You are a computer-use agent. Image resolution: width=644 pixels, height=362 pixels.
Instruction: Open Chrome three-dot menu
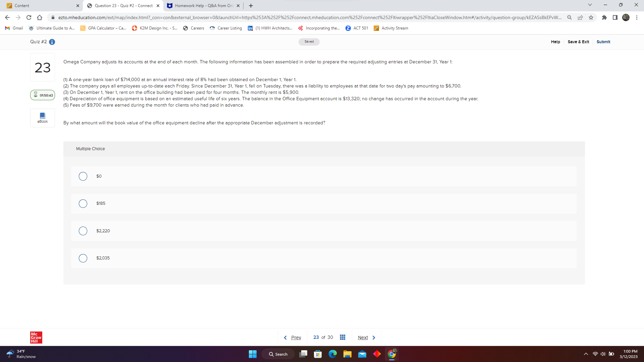point(637,17)
